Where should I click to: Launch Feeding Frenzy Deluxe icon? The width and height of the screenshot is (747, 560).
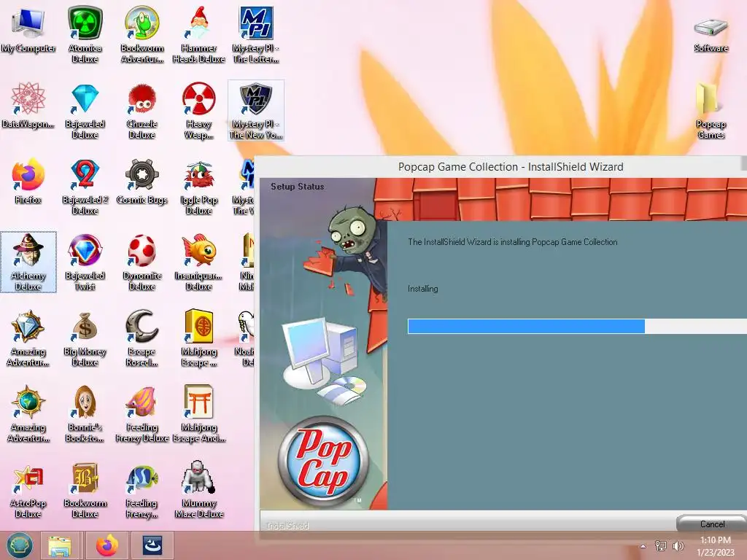point(142,413)
